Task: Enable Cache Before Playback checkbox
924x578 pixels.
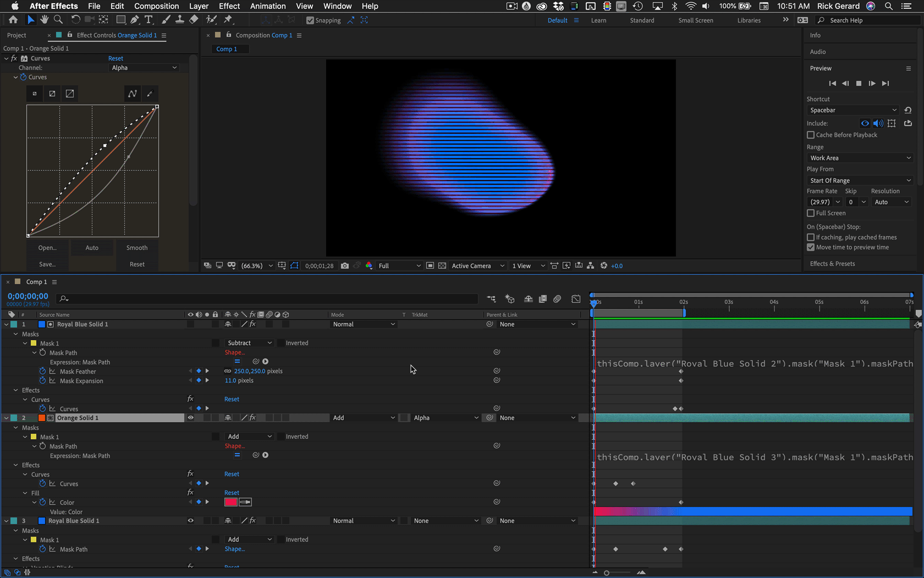Action: (x=811, y=135)
